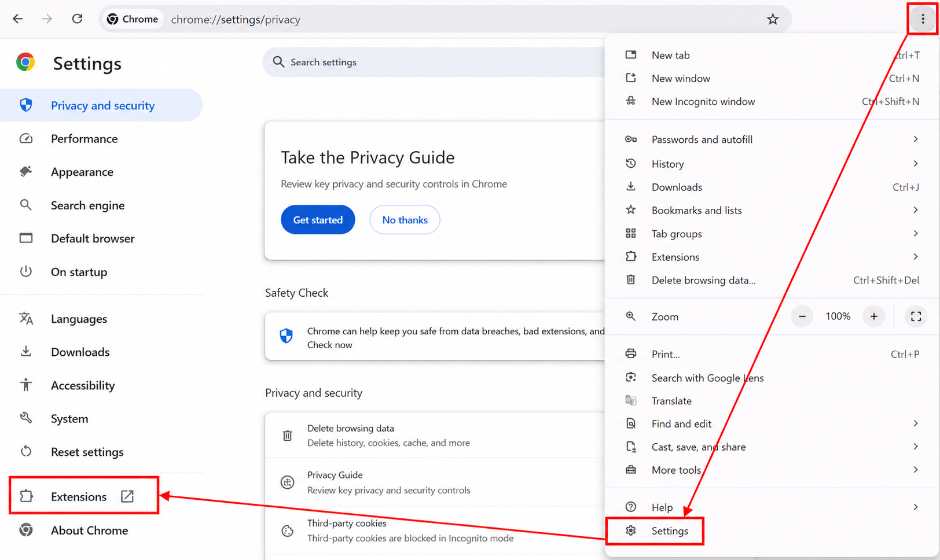The image size is (940, 560).
Task: Click the Default browser window icon
Action: (x=26, y=238)
